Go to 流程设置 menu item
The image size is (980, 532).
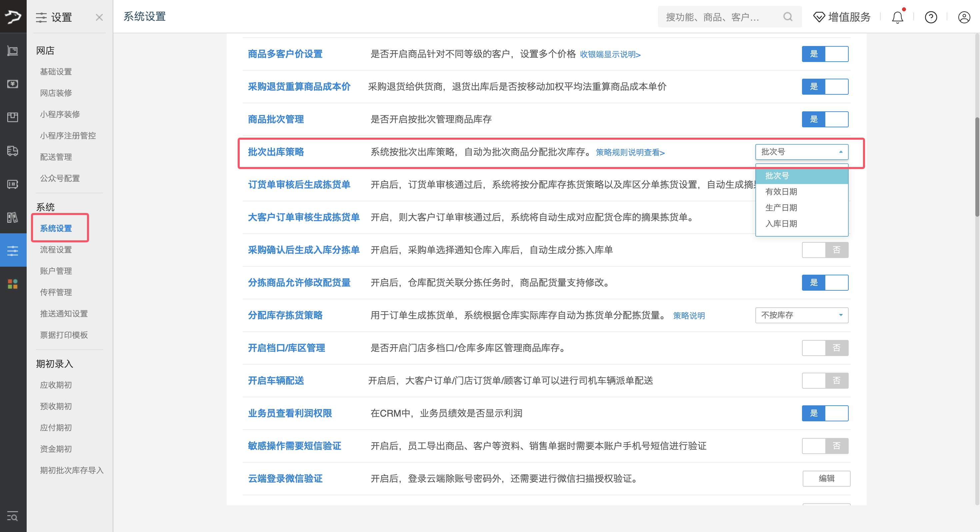tap(56, 250)
